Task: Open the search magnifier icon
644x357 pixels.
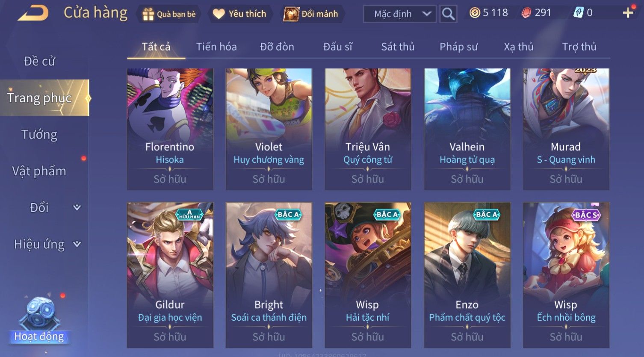Action: pyautogui.click(x=448, y=14)
